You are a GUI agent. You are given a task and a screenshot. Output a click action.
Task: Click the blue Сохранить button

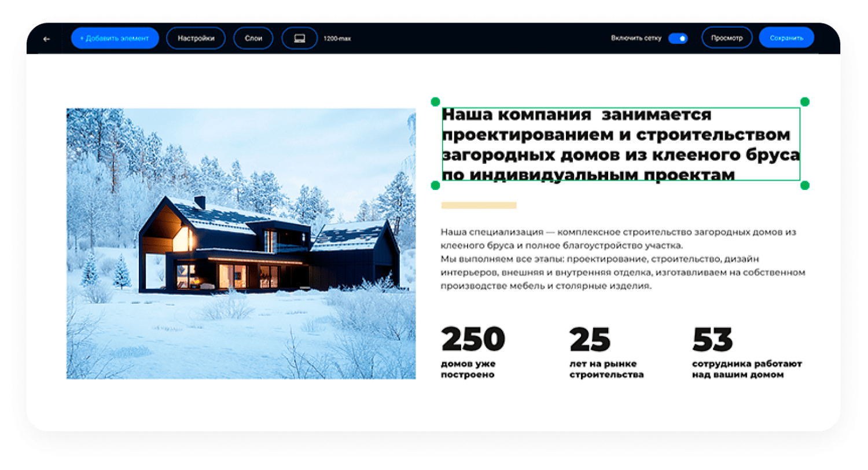786,38
